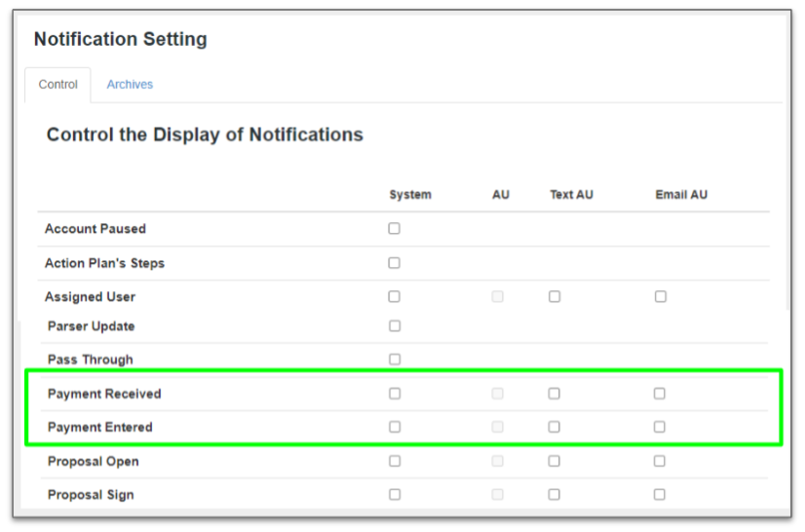The image size is (805, 532).
Task: Enable System checkbox for Proposal Open
Action: [395, 461]
